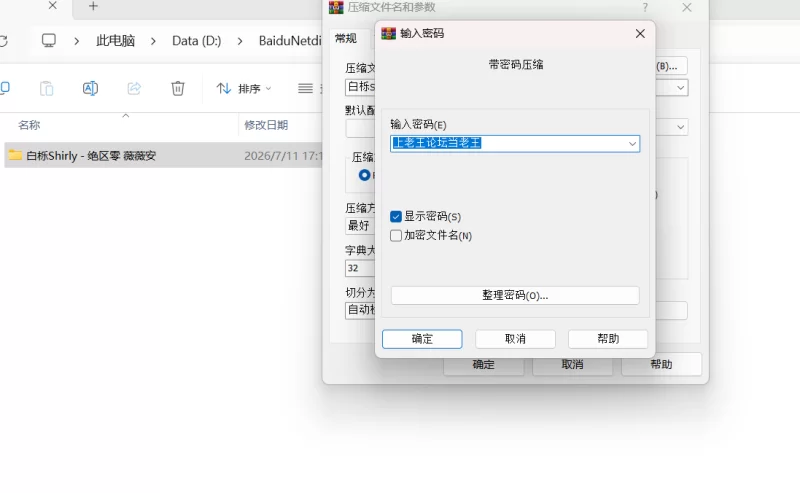Enable the 加密文件名 checkbox

click(396, 236)
